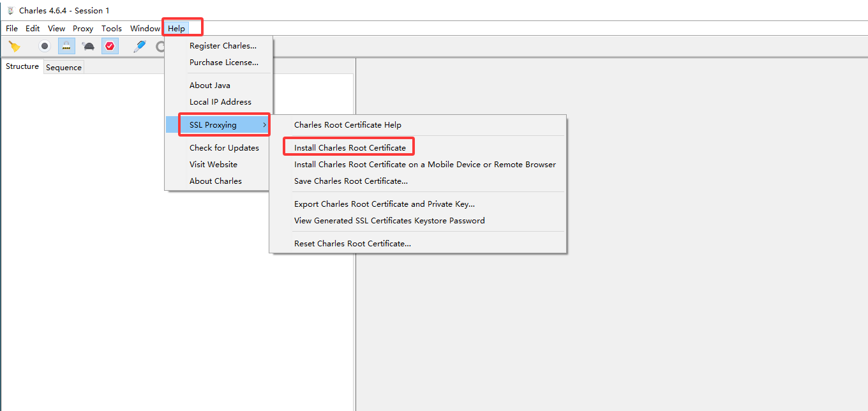Image resolution: width=868 pixels, height=411 pixels.
Task: Select About Java in Help menu
Action: [x=219, y=86]
